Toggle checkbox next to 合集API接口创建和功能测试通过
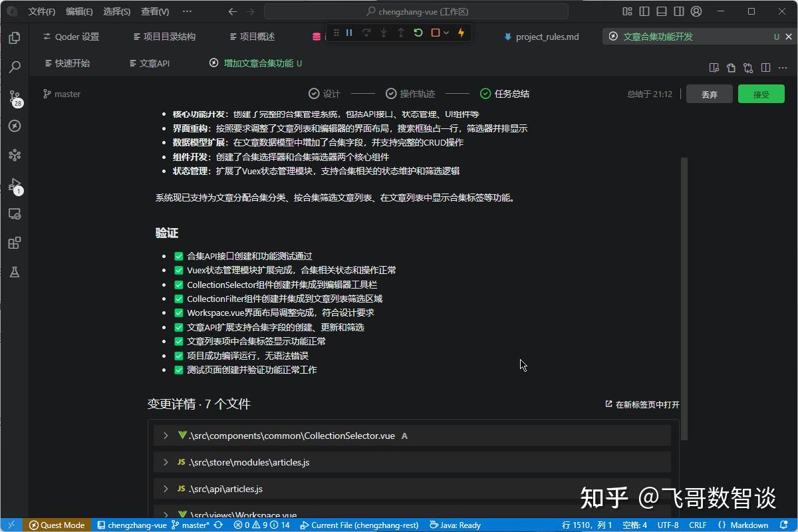 coord(178,255)
